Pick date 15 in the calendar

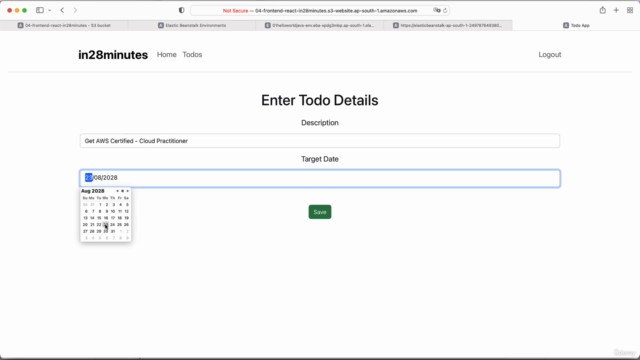pos(99,218)
